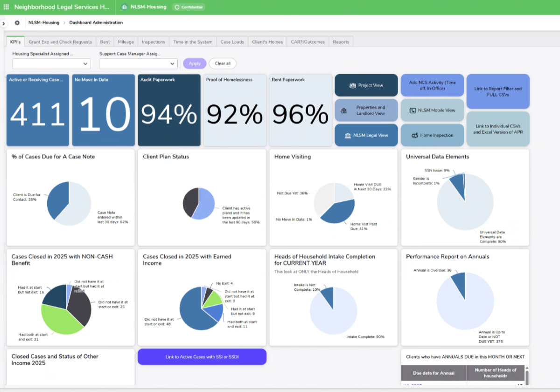
Task: Expand the collapsed left sidebar chevron
Action: point(4,23)
